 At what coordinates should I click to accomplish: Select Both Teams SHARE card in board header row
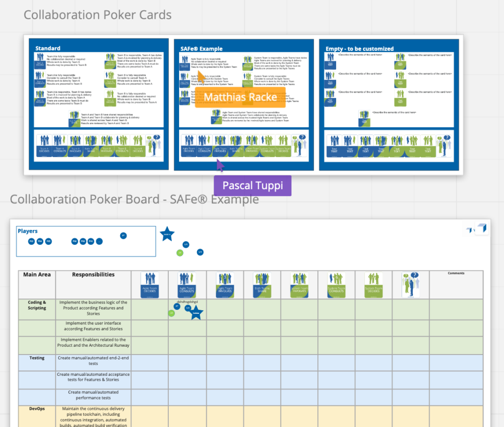(x=262, y=285)
